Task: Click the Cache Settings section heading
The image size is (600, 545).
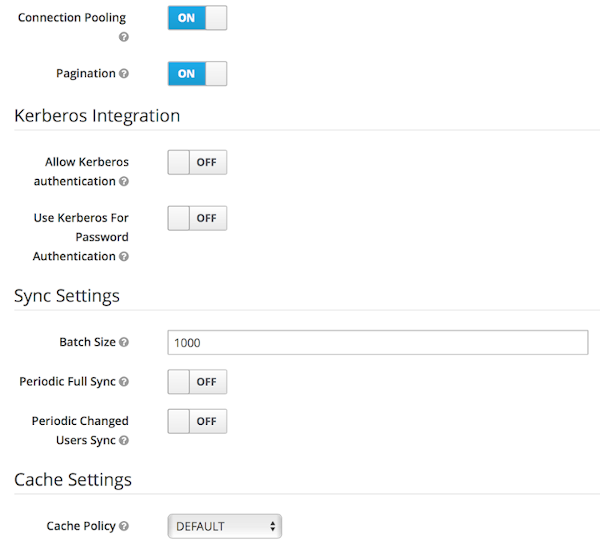Action: click(x=73, y=480)
